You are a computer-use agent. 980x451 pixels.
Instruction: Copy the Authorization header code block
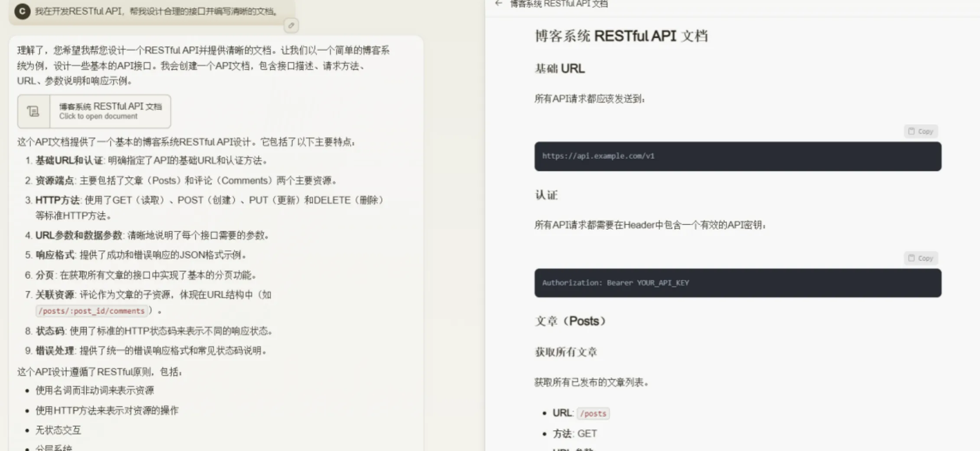pyautogui.click(x=921, y=258)
